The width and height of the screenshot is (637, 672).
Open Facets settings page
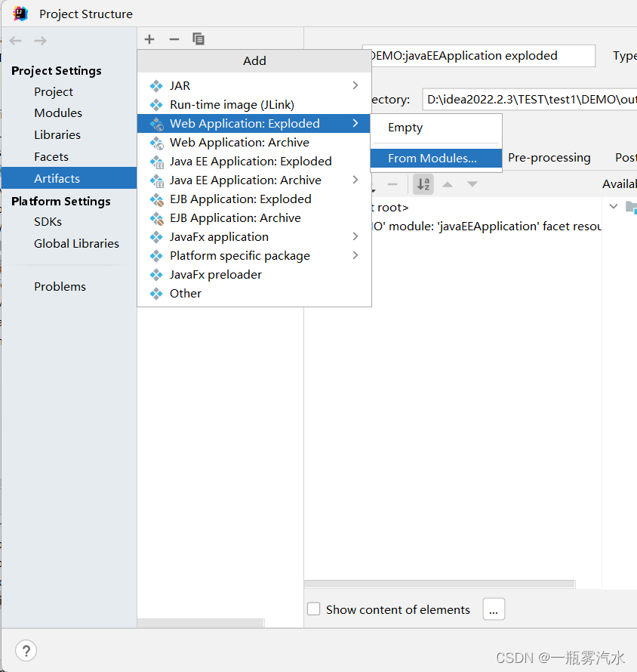click(x=51, y=157)
